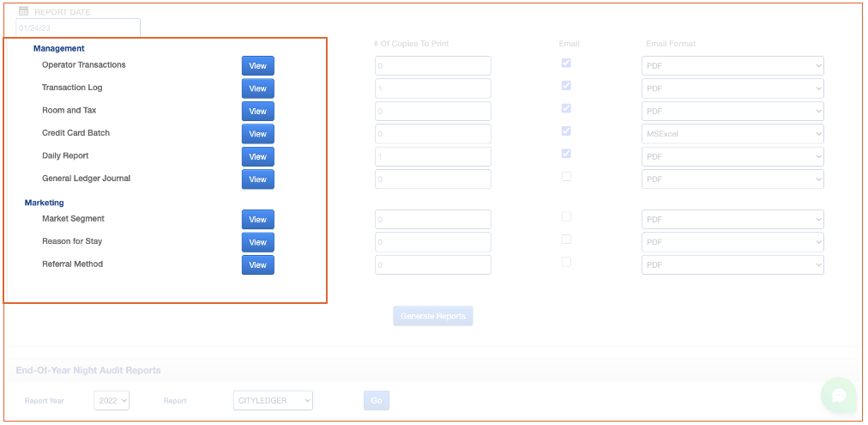Click copies-to-print field for Transaction Log

click(432, 88)
